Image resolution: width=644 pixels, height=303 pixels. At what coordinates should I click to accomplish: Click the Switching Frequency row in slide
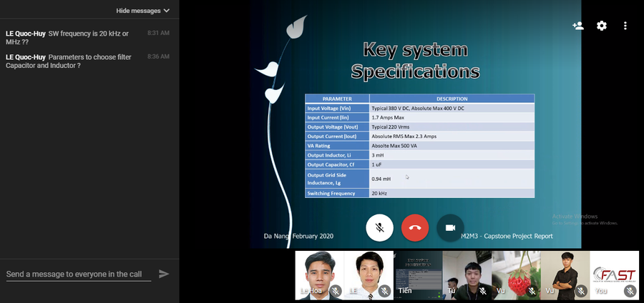(x=420, y=193)
